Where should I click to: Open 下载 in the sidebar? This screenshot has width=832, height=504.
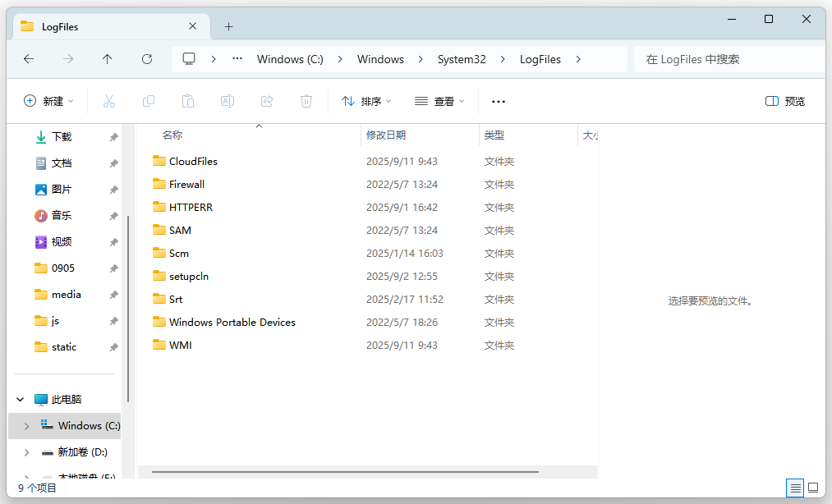click(x=62, y=137)
